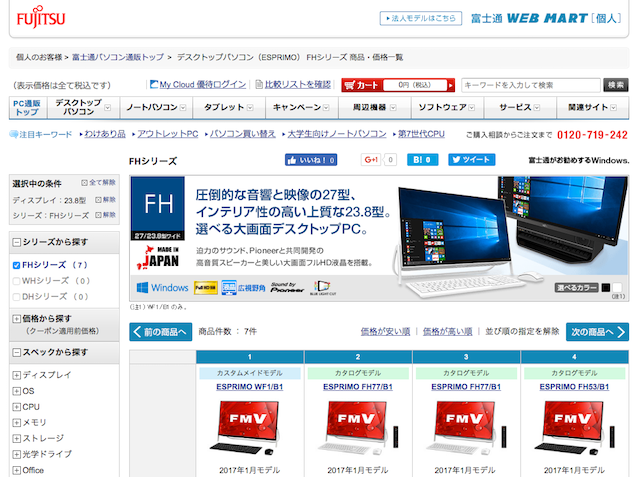The height and width of the screenshot is (477, 640).
Task: Expand the Office spec filter
Action: (16, 470)
